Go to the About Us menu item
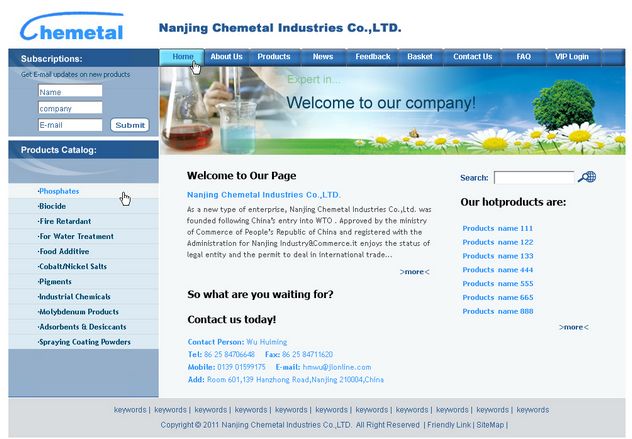632x439 pixels. click(x=226, y=57)
